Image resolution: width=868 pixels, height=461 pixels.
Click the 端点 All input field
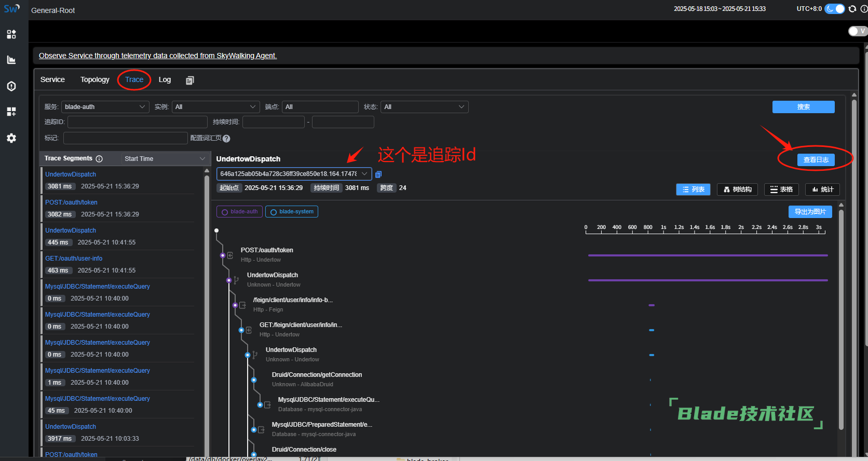tap(320, 107)
